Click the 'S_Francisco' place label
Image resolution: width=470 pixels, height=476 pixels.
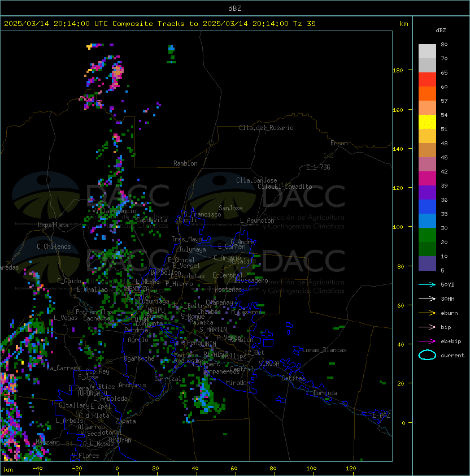tap(202, 214)
